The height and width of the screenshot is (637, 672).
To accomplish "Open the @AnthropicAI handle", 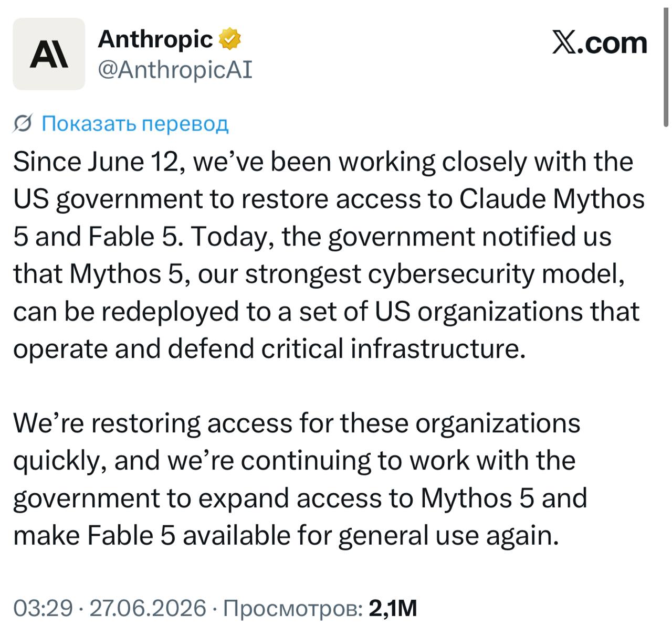I will (175, 70).
